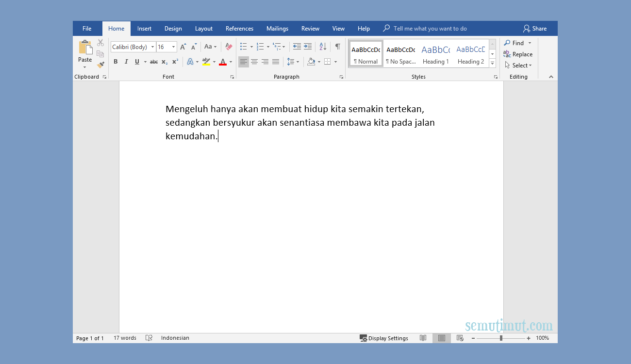Center the text

click(x=254, y=62)
